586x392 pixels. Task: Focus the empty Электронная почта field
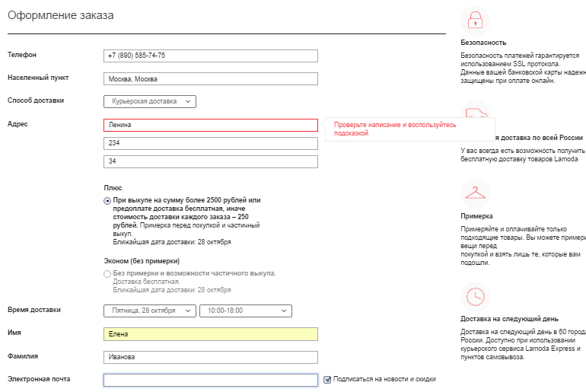click(x=211, y=380)
